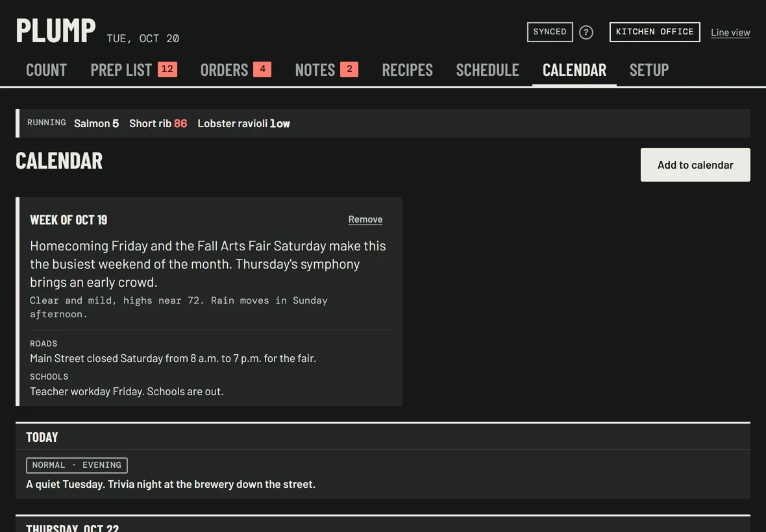The height and width of the screenshot is (532, 766).
Task: Click the Orders badge showing 4
Action: (262, 69)
